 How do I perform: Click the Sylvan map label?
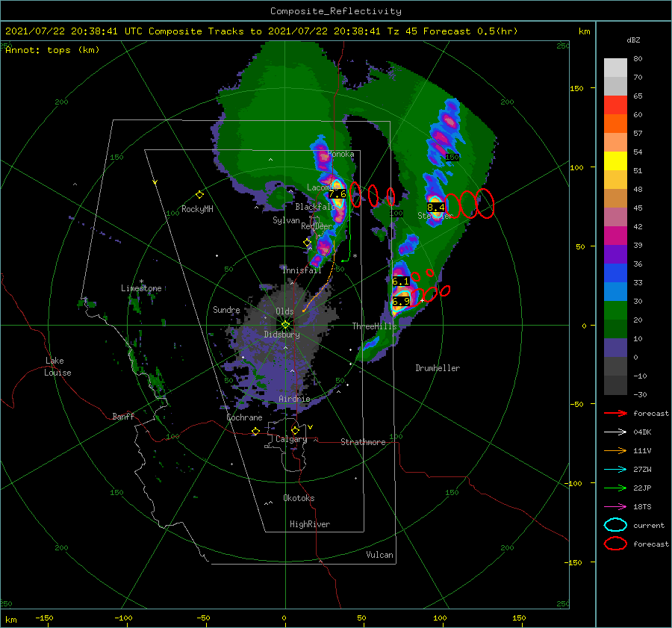coord(286,220)
